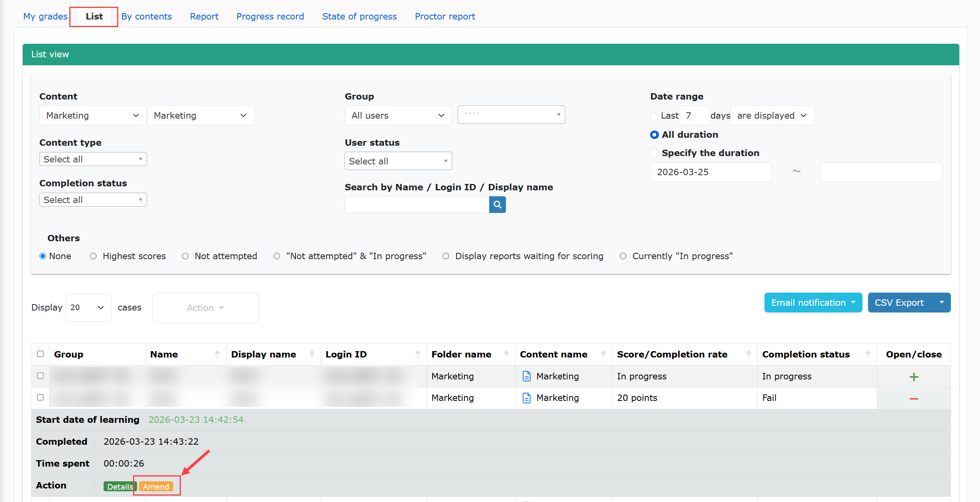Click document icon in first Marketing row
Image resolution: width=980 pixels, height=502 pixels.
tap(526, 376)
